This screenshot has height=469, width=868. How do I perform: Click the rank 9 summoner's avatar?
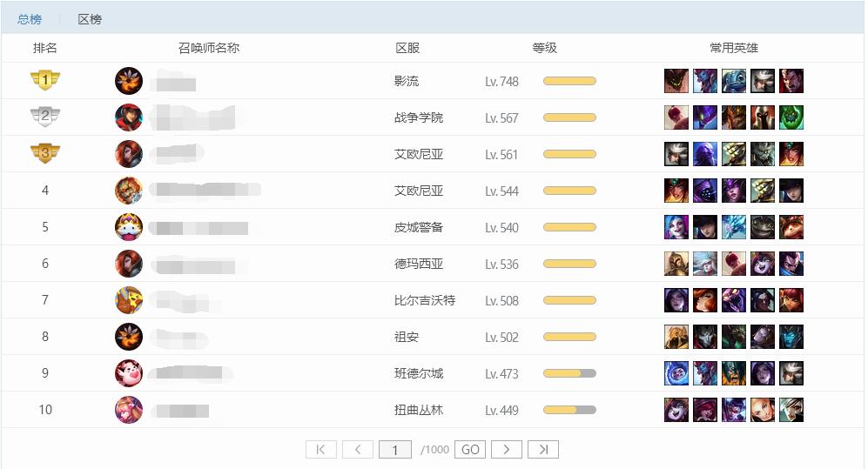point(129,373)
